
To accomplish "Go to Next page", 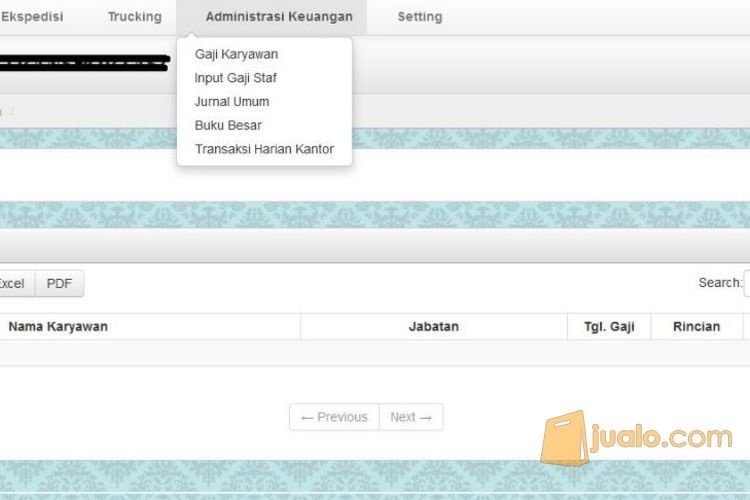I will [x=411, y=417].
